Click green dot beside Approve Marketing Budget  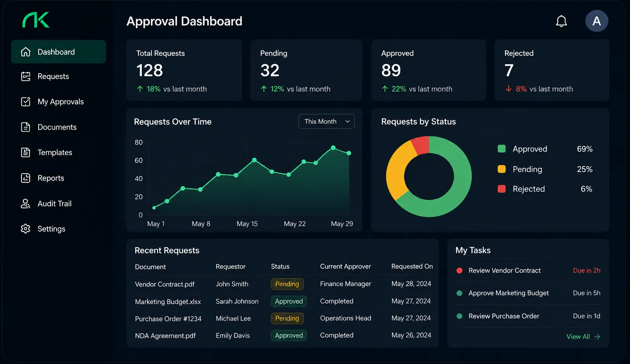tap(460, 293)
